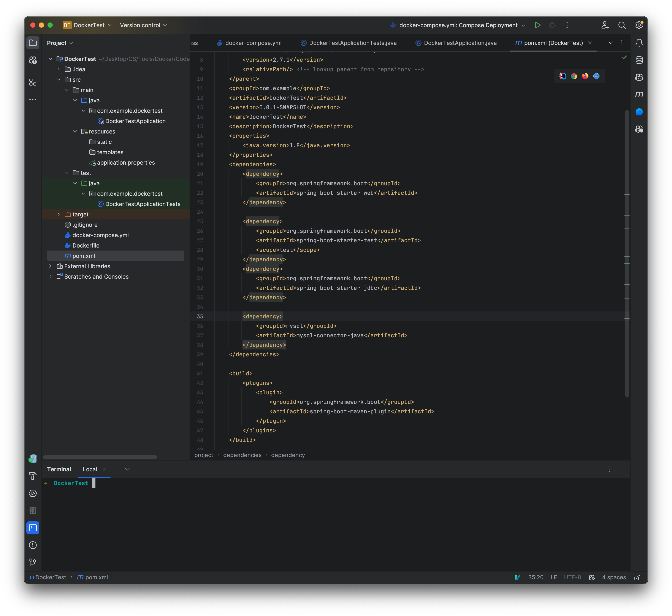Screen dimensions: 672x616
Task: Open the Database tool window
Action: [x=639, y=60]
